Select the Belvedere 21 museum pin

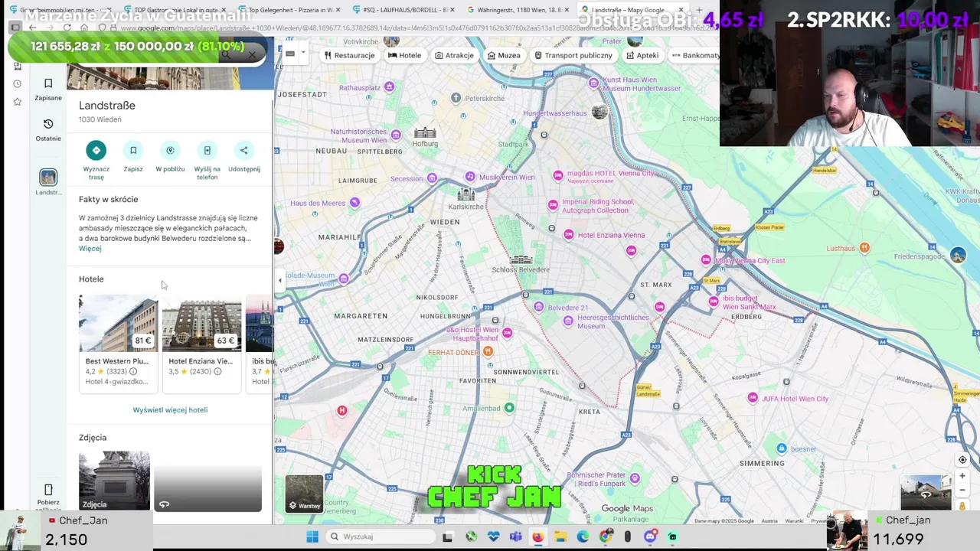539,307
